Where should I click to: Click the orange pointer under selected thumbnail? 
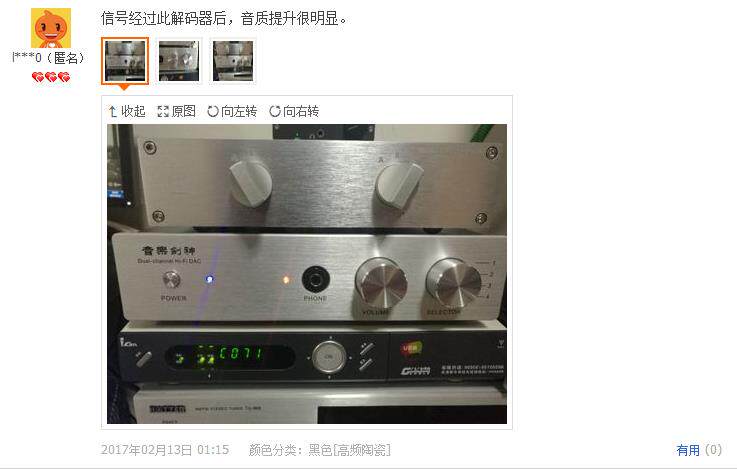coord(124,87)
